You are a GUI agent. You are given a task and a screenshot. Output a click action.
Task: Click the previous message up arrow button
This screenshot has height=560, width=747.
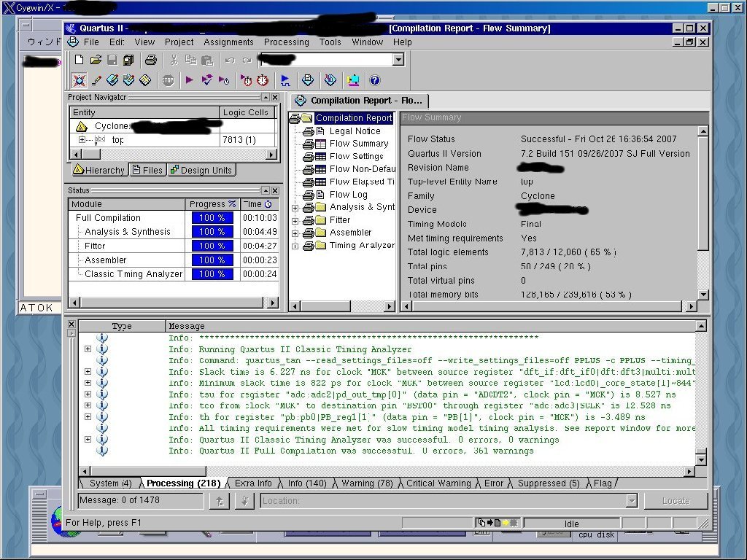(x=220, y=501)
